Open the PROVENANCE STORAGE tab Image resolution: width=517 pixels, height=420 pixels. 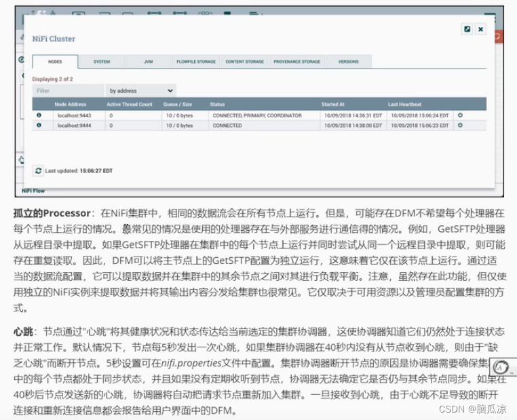tap(296, 62)
